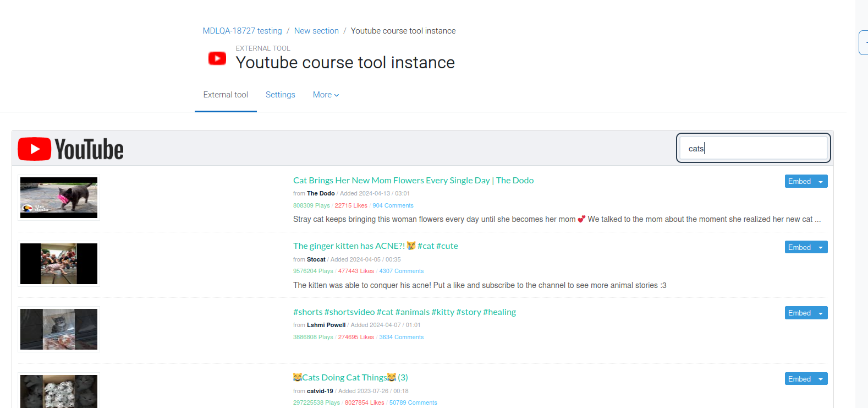
Task: Embed the Cats Doing Cat Things (3) video
Action: tap(800, 379)
